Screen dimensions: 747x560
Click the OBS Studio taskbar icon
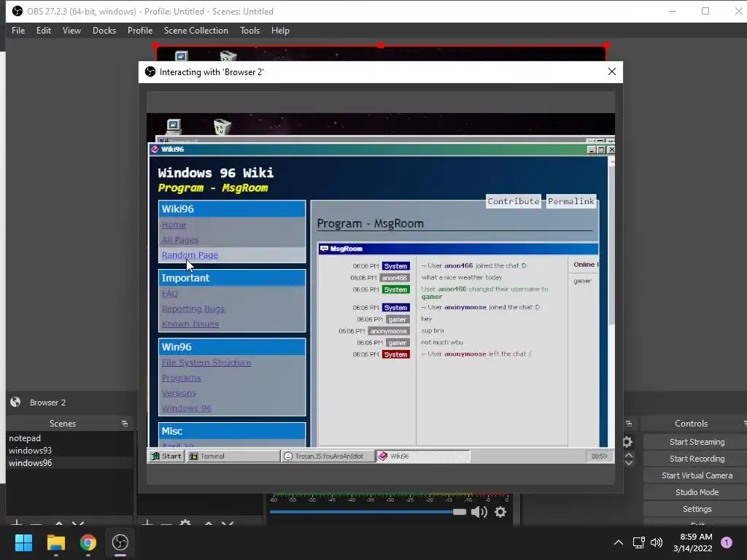120,542
